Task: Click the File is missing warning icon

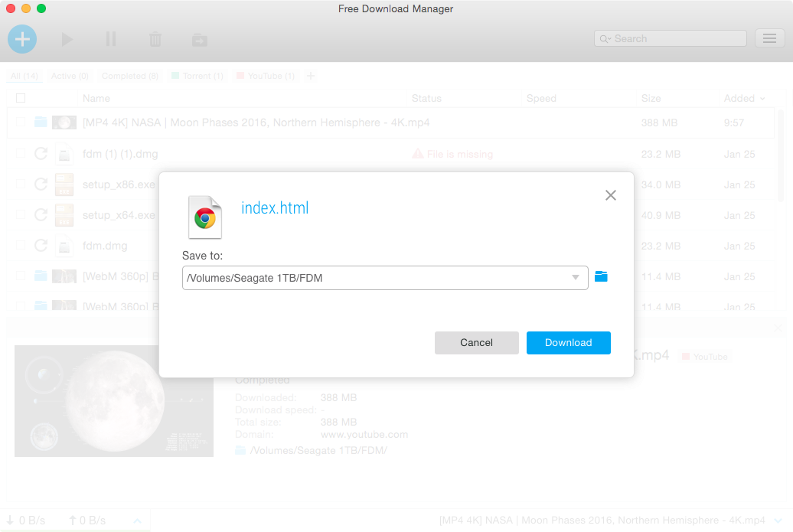Action: coord(418,154)
